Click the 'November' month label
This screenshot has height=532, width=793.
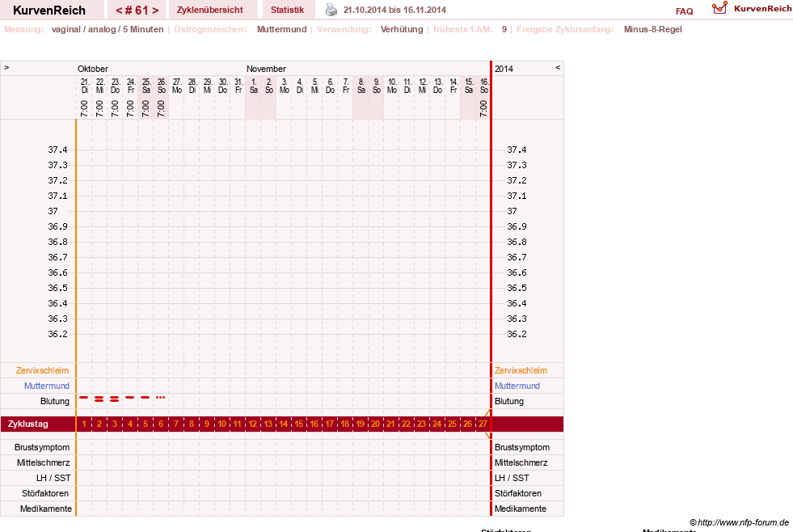[x=266, y=69]
